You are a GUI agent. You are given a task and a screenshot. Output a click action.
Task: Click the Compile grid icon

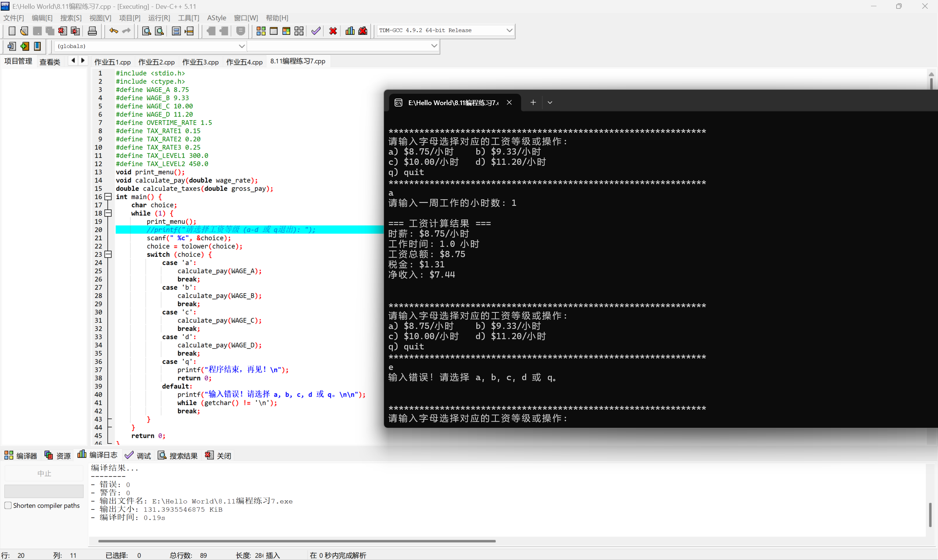261,31
